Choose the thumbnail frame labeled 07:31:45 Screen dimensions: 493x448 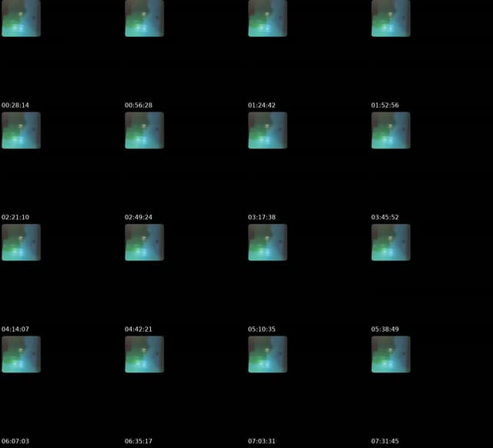[391, 354]
